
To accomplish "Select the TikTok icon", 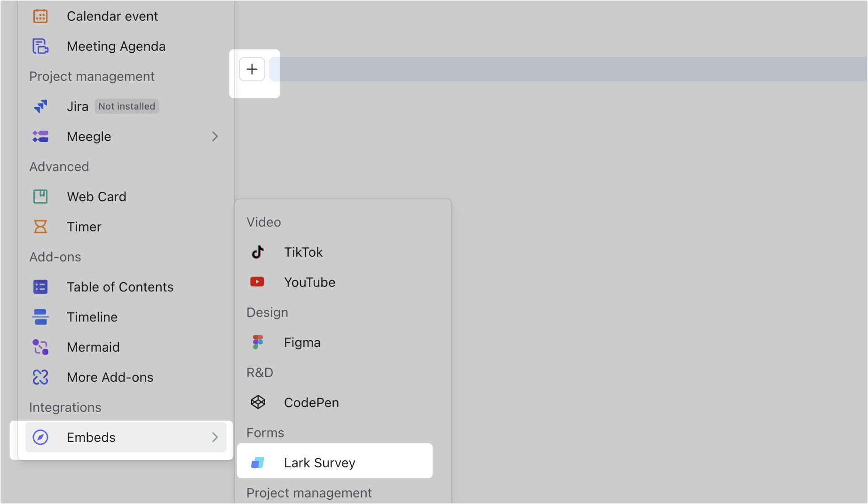I will coord(258,252).
